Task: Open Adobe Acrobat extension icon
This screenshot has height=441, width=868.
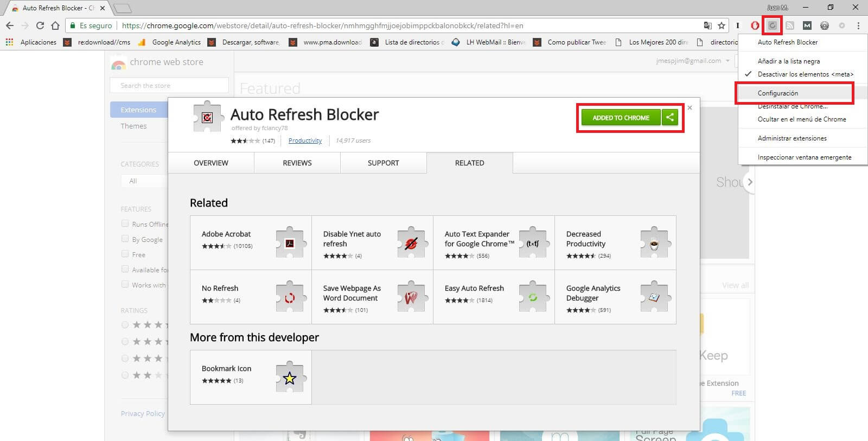Action: click(x=290, y=242)
